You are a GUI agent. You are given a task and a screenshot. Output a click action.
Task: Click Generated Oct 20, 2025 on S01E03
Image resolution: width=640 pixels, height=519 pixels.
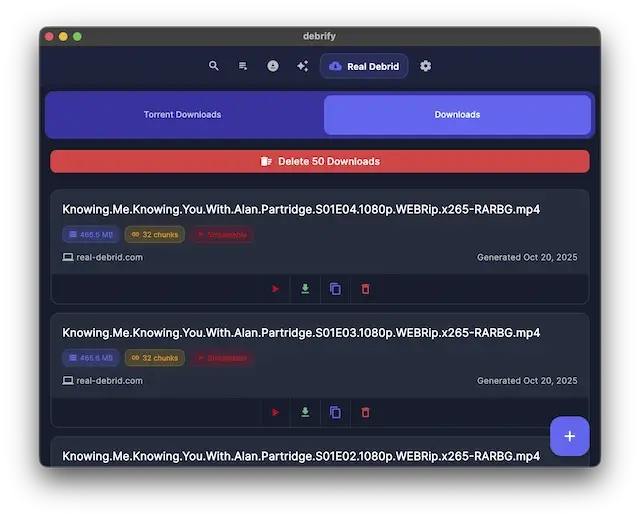click(x=527, y=381)
